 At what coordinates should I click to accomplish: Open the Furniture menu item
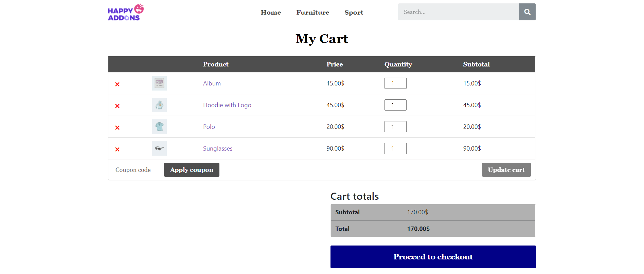click(312, 13)
